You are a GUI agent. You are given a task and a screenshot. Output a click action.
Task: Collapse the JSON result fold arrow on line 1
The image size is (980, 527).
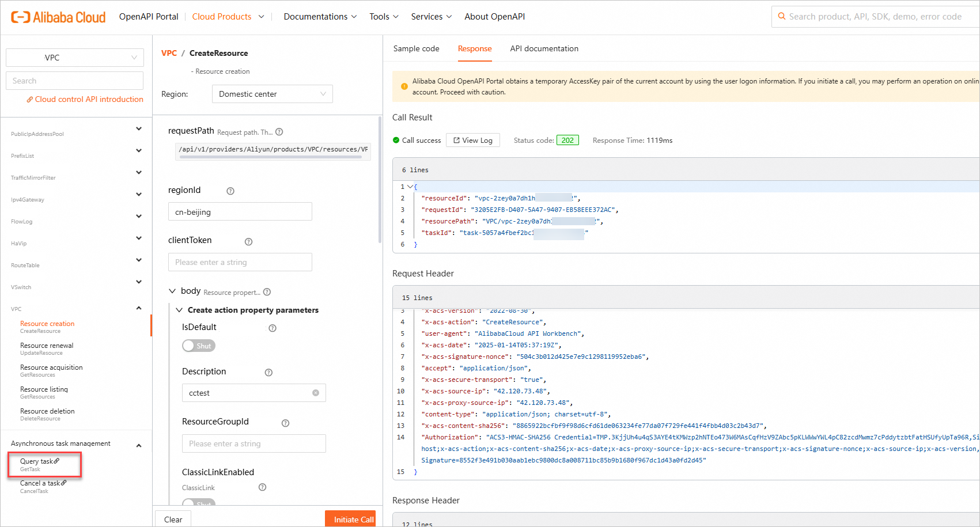click(x=410, y=187)
